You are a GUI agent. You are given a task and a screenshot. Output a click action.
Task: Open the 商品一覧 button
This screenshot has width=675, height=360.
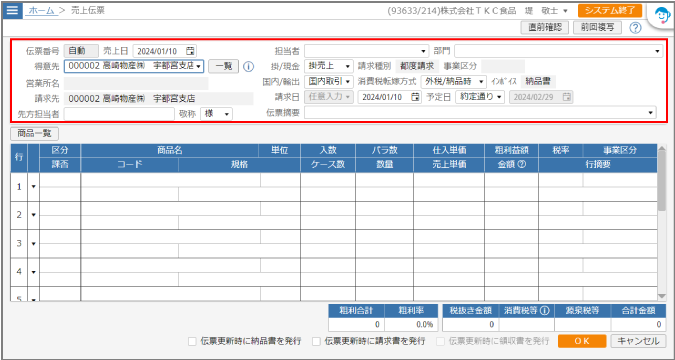click(34, 133)
